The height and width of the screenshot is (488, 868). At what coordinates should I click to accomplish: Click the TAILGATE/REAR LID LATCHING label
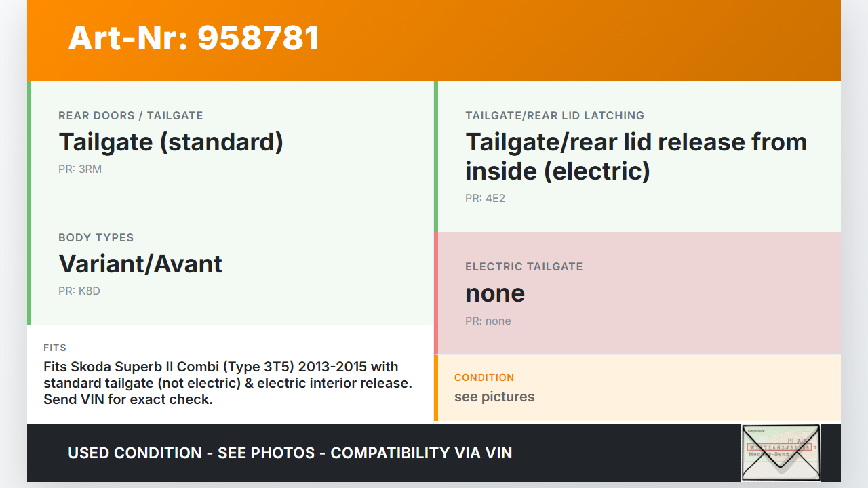point(555,116)
